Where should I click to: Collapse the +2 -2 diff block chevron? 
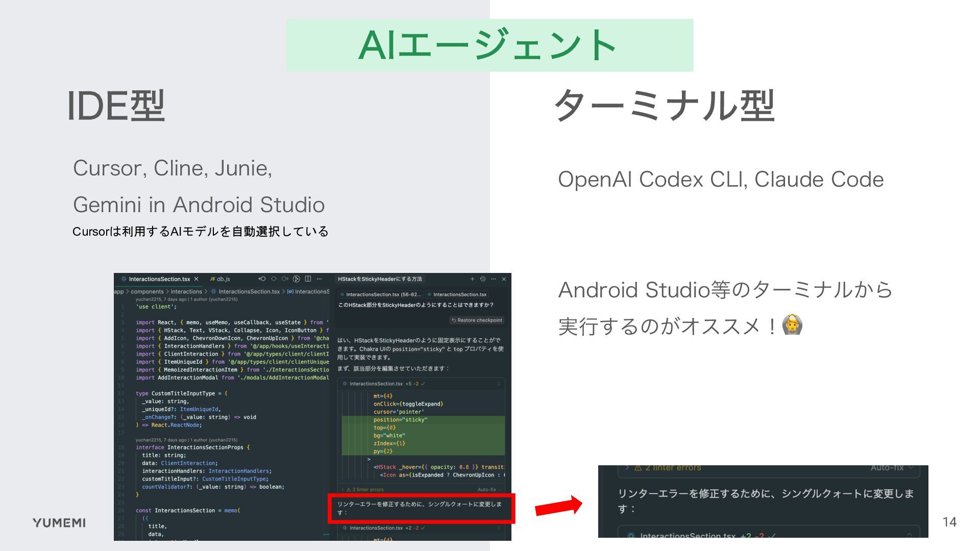499,528
